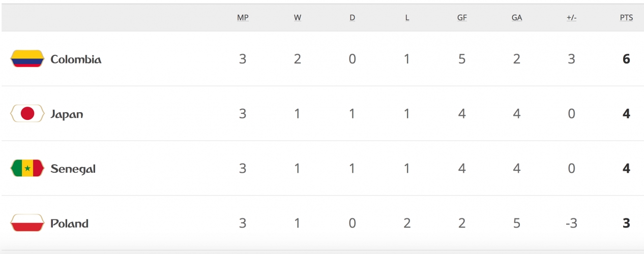This screenshot has width=644, height=254.
Task: Click the L column header
Action: [407, 17]
